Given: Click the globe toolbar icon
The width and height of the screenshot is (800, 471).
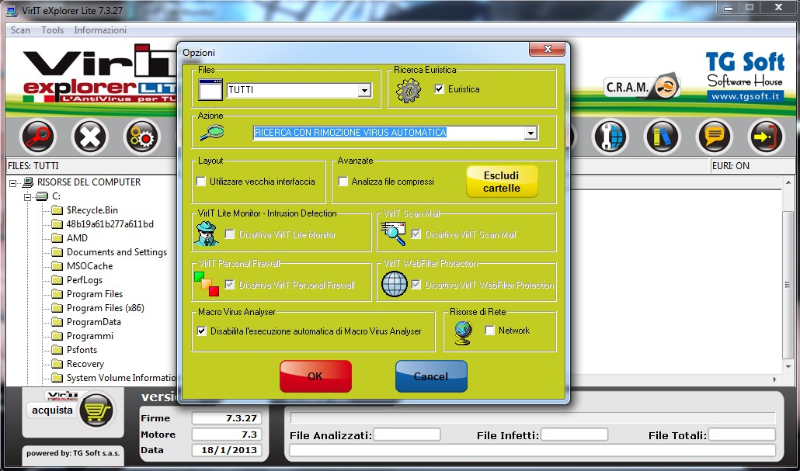Looking at the screenshot, I should click(610, 135).
